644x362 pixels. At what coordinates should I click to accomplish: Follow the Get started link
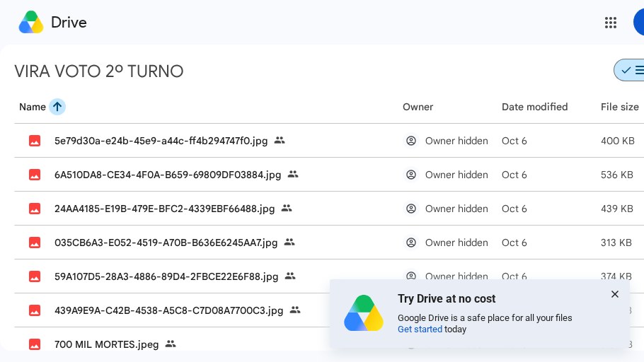[x=420, y=329]
